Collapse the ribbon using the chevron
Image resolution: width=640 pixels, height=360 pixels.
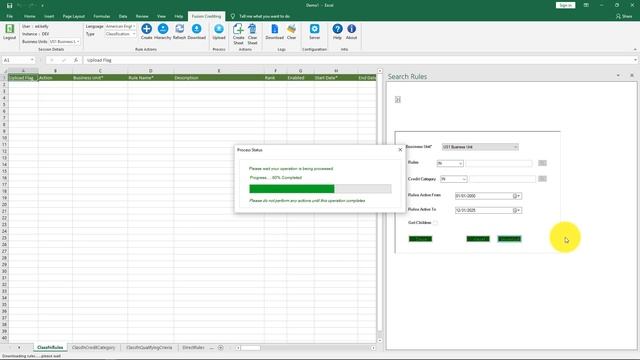635,49
